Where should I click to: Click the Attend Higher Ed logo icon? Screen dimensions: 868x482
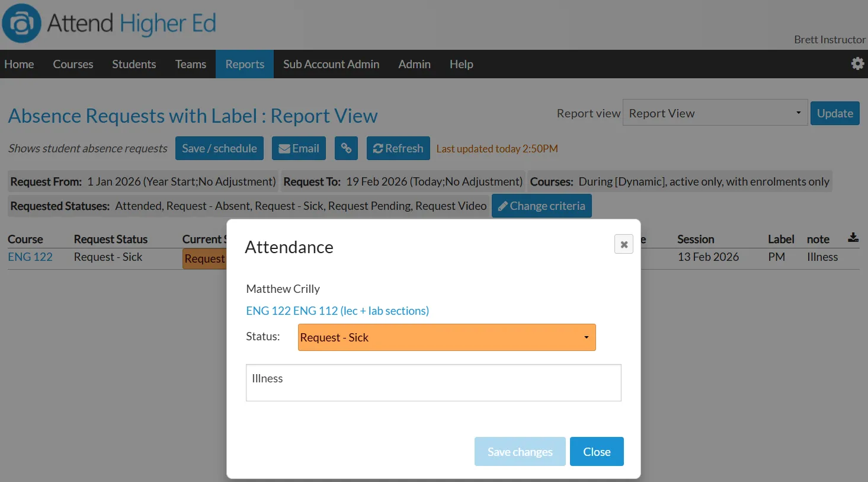coord(21,23)
